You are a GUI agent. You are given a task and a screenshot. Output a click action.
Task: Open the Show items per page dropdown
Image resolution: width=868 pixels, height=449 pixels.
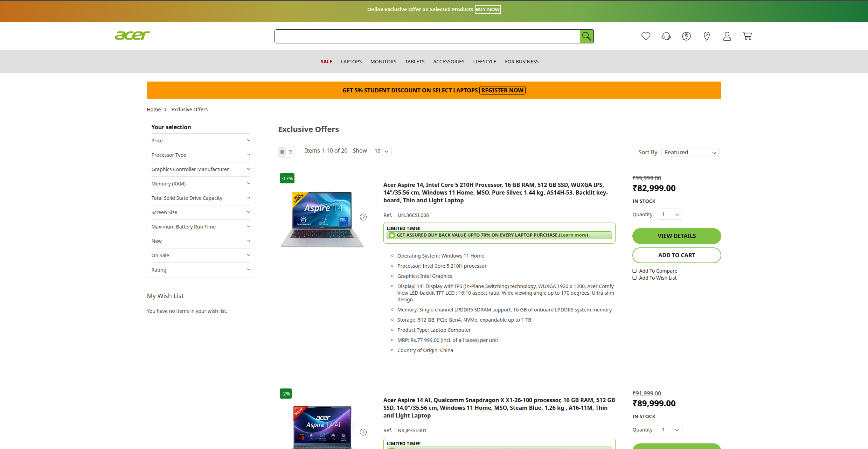click(381, 151)
